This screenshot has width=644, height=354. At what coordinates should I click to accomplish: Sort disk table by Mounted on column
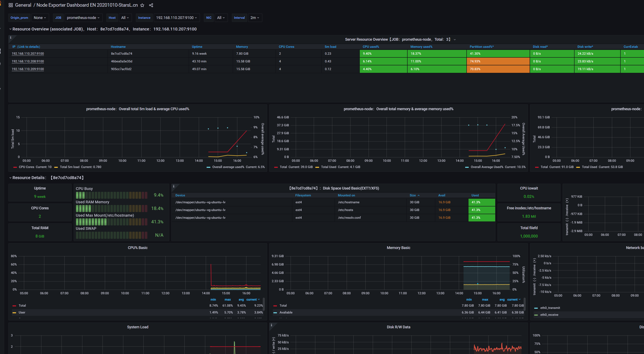(x=346, y=195)
